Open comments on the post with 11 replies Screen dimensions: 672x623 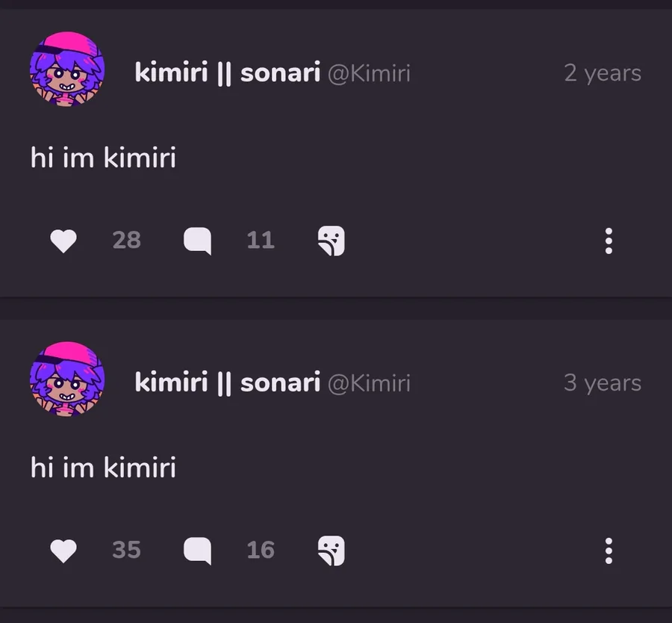coord(198,241)
